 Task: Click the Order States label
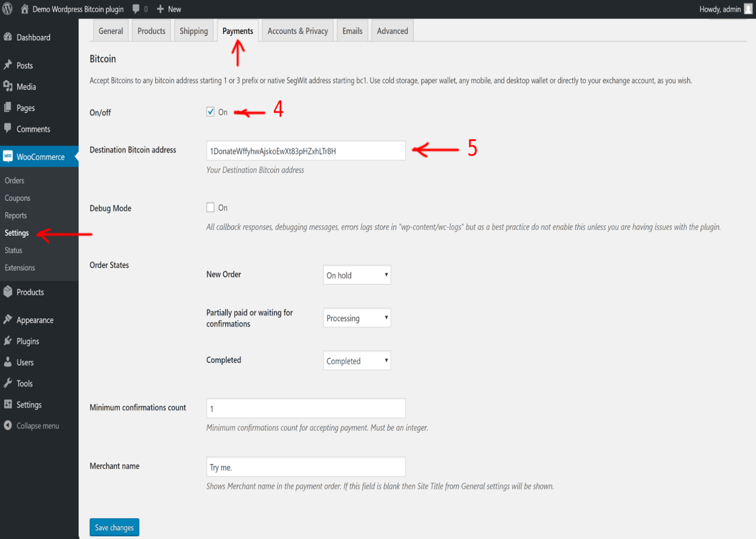[109, 265]
